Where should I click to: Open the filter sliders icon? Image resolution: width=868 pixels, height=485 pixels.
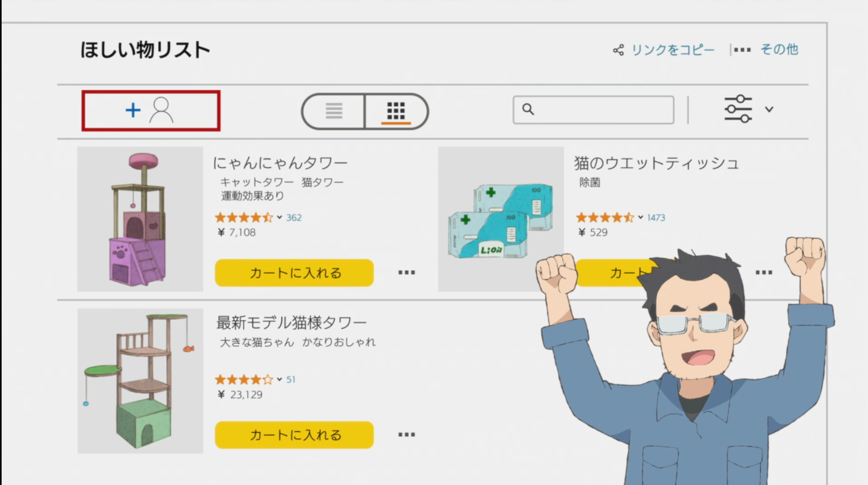click(x=738, y=109)
